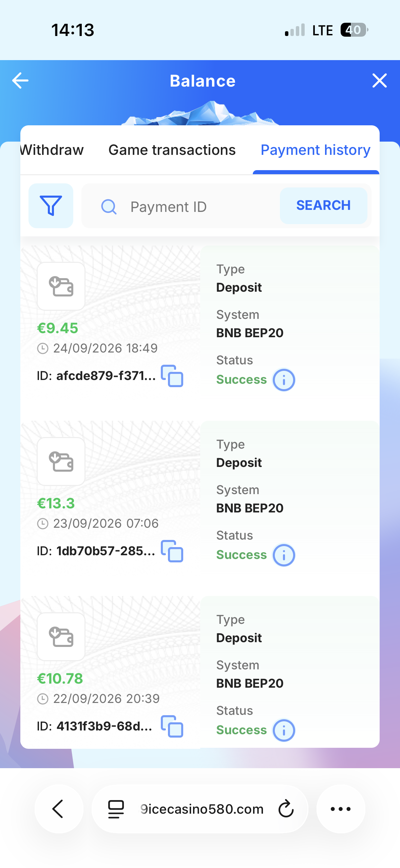The width and height of the screenshot is (400, 868).
Task: Tap the browser back chevron button
Action: pos(59,809)
